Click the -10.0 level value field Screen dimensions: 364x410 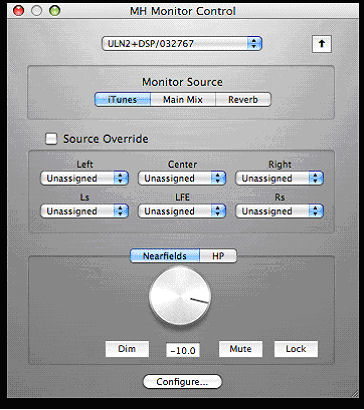(x=183, y=350)
